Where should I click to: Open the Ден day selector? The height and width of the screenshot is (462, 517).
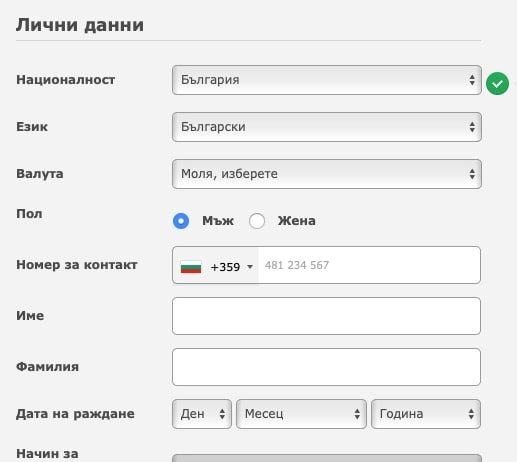point(202,414)
